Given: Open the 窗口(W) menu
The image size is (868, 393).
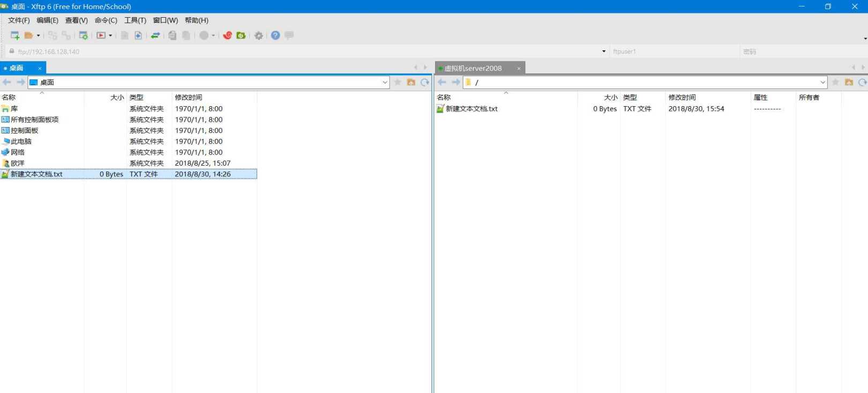Looking at the screenshot, I should (166, 20).
